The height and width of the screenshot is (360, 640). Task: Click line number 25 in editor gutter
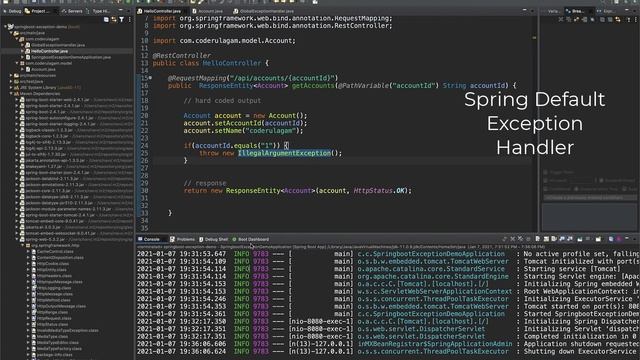point(144,153)
